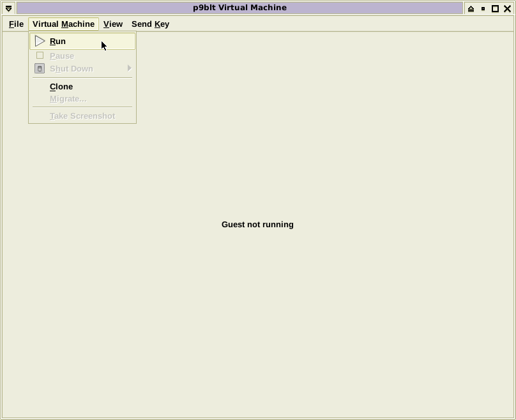
Task: Minimize the window with the small square button
Action: (x=483, y=8)
